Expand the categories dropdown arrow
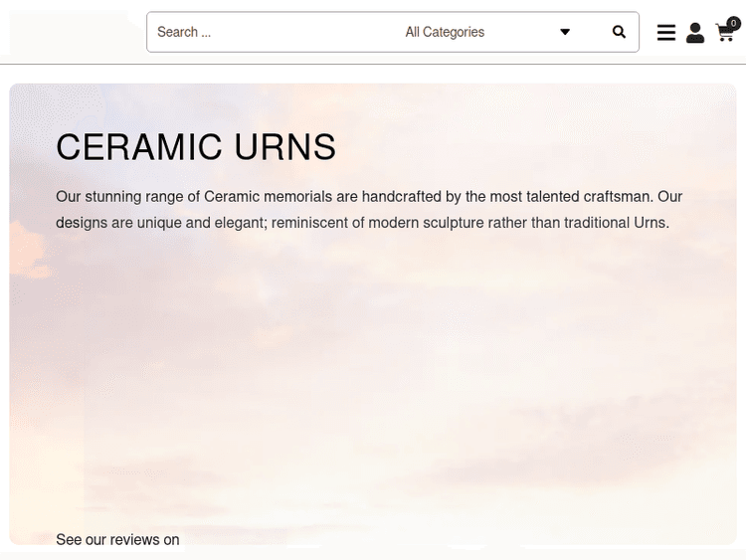This screenshot has height=560, width=746. [x=565, y=32]
